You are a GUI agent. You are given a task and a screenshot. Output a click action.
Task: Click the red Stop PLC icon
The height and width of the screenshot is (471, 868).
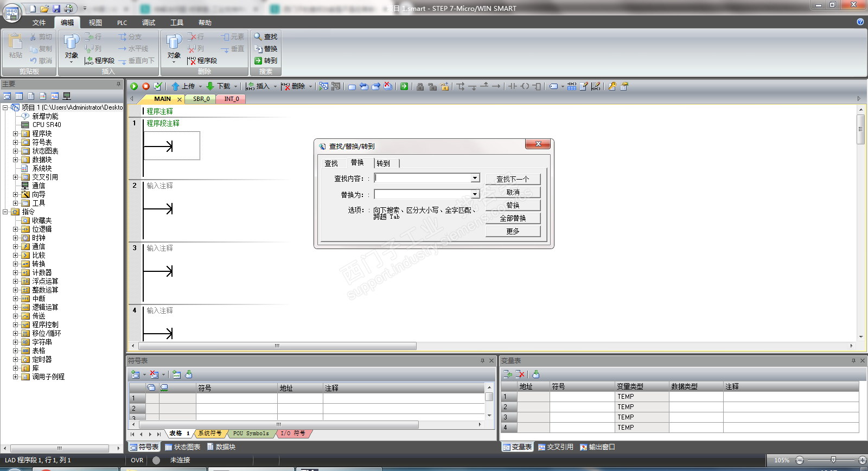tap(146, 86)
